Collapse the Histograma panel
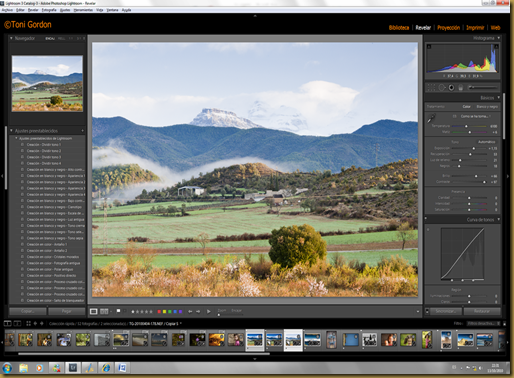Viewport: 514px width, 378px height. tap(499, 38)
